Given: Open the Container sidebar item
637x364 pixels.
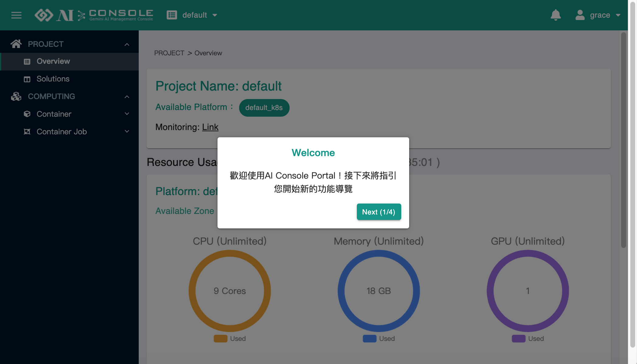Looking at the screenshot, I should 69,114.
